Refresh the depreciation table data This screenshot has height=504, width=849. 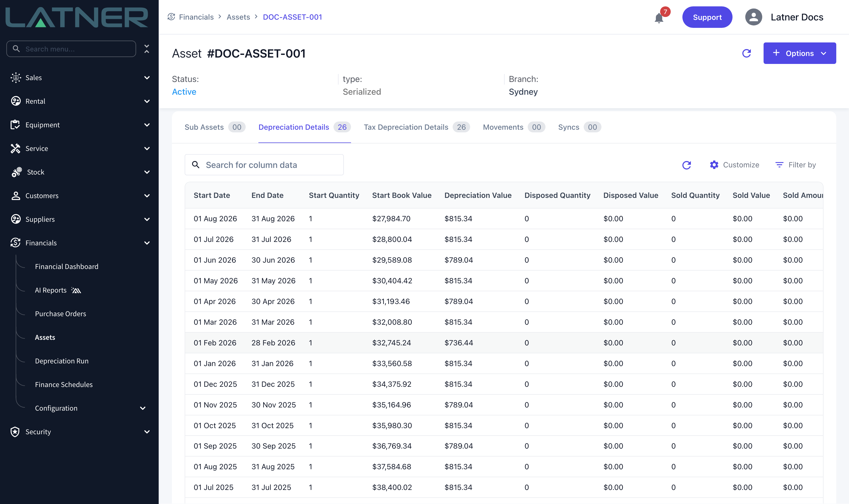(x=687, y=165)
